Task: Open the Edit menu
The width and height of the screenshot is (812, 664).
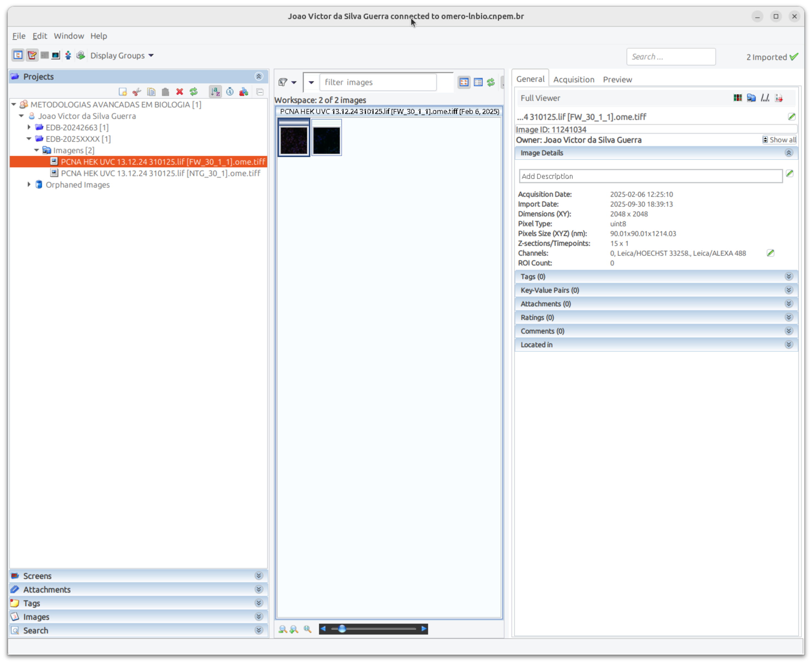Action: (x=40, y=35)
